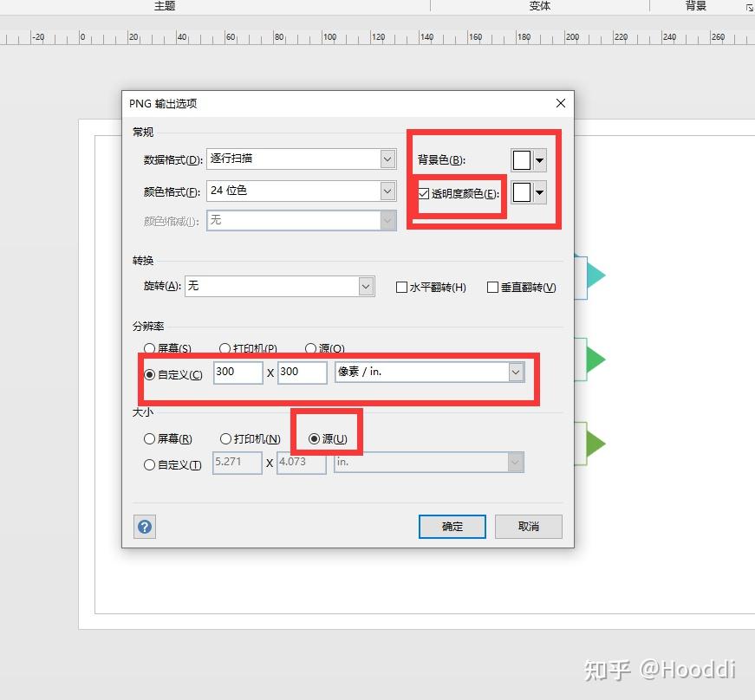Click the 变体 ribbon group label
The height and width of the screenshot is (700, 755).
click(x=539, y=6)
